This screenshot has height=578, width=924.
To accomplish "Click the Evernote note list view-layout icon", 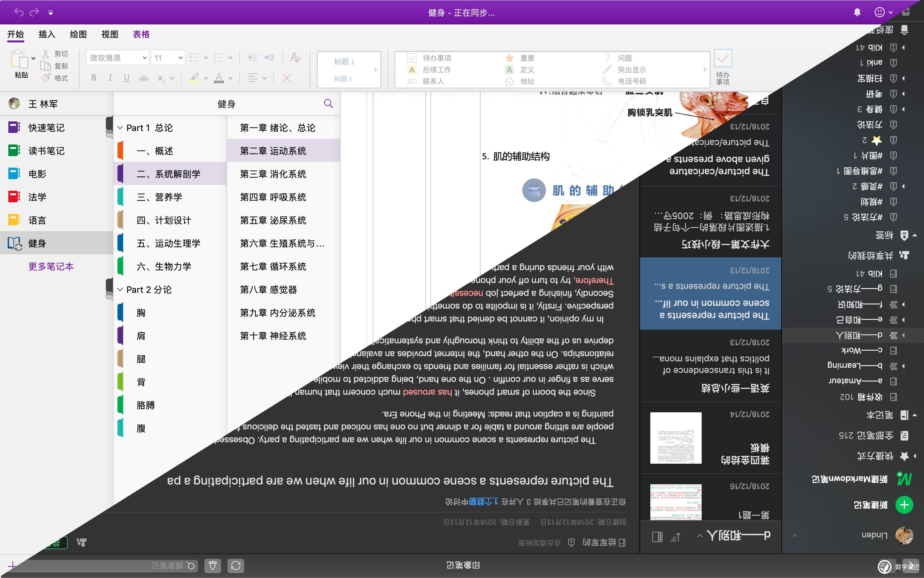I will tap(657, 537).
